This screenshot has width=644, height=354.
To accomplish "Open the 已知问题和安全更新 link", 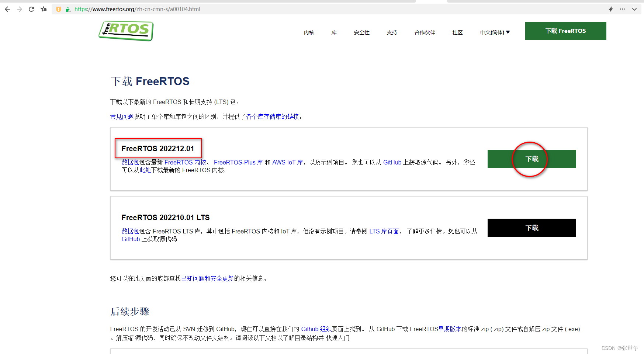I will tap(208, 278).
